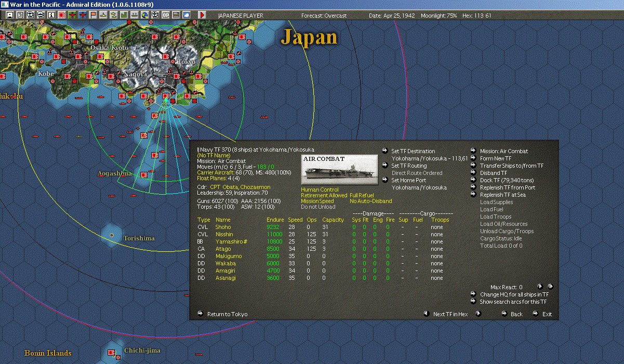The width and height of the screenshot is (624, 364).
Task: Click the fourth toolbar icon before info
Action: tap(41, 15)
